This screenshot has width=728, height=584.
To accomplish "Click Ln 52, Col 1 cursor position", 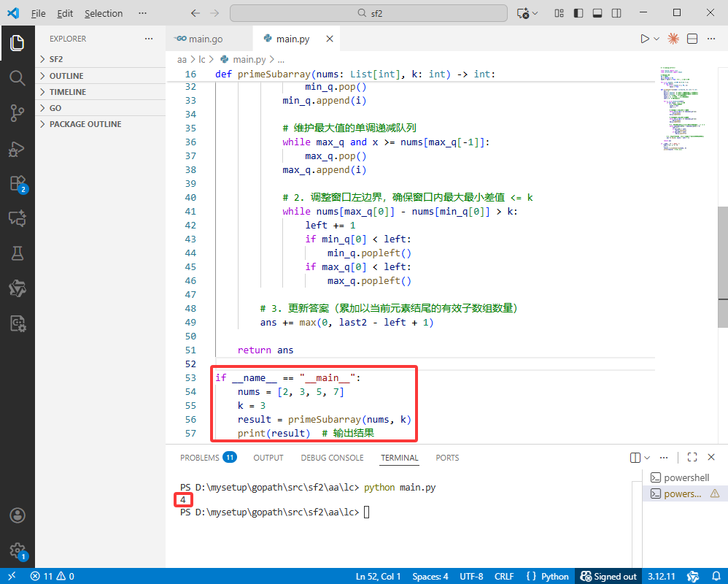I will tap(378, 576).
